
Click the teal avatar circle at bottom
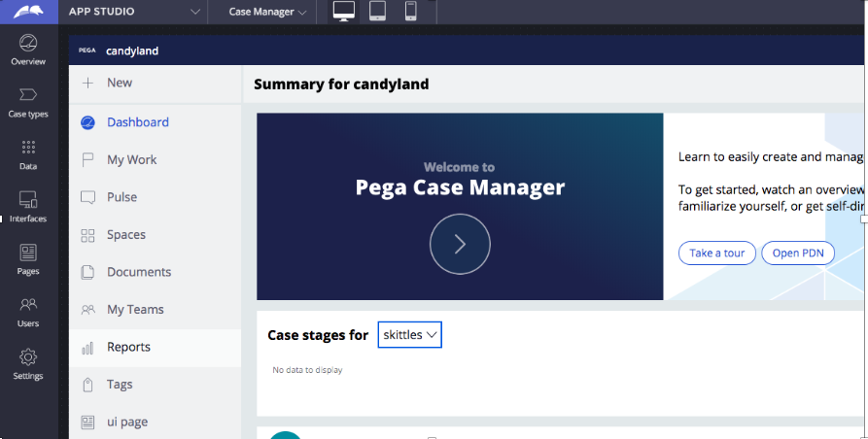(x=286, y=435)
